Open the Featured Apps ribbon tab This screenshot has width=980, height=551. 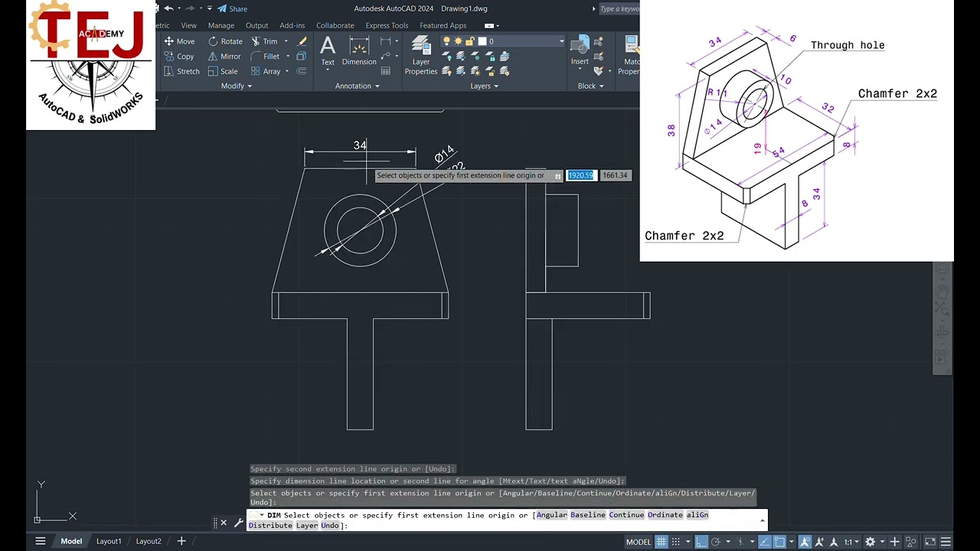pyautogui.click(x=443, y=25)
